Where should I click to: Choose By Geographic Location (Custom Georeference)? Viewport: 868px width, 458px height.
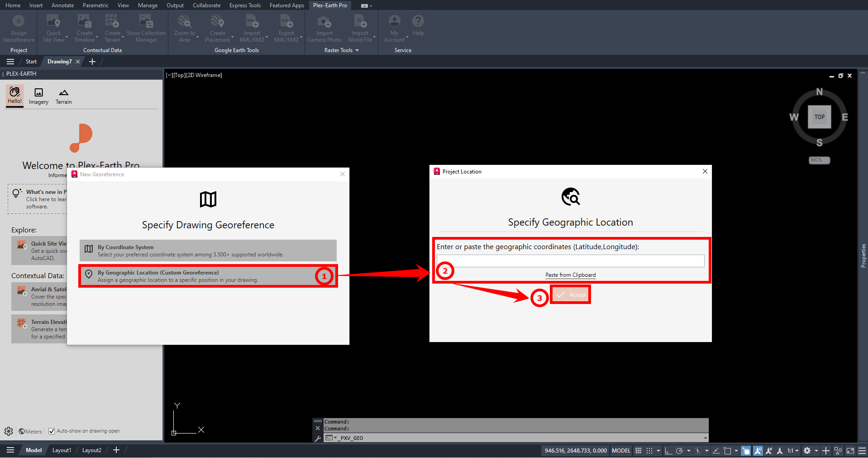point(208,276)
